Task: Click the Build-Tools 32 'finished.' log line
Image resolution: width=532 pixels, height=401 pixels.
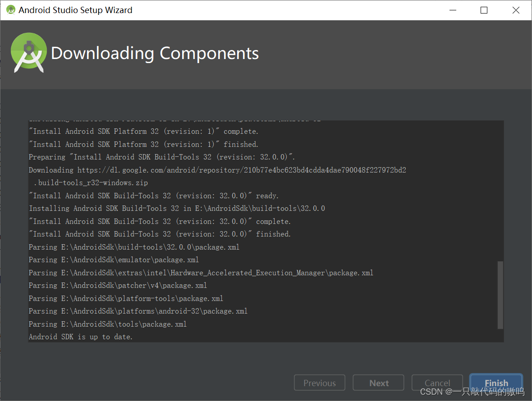Action: tap(160, 234)
